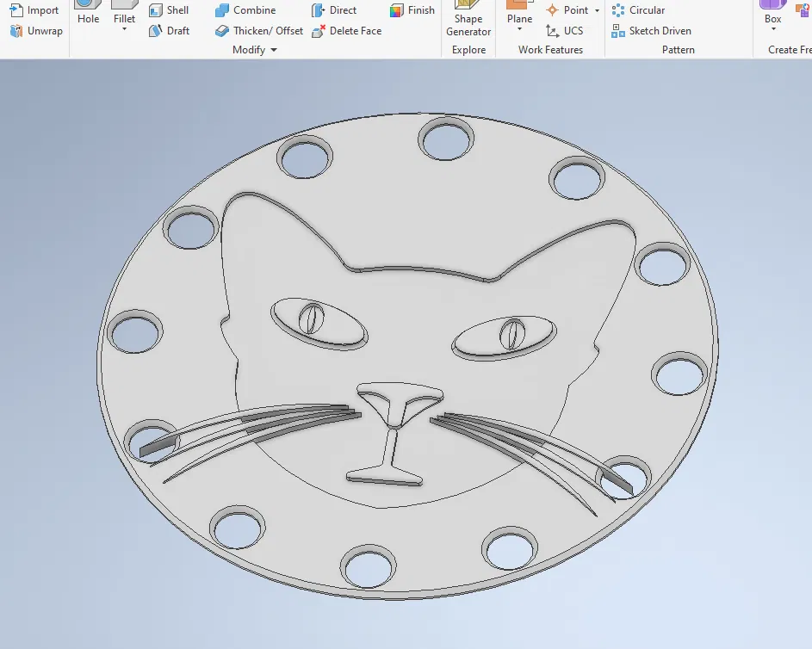Choose the Shell tool
Image resolution: width=812 pixels, height=649 pixels.
[x=169, y=10]
